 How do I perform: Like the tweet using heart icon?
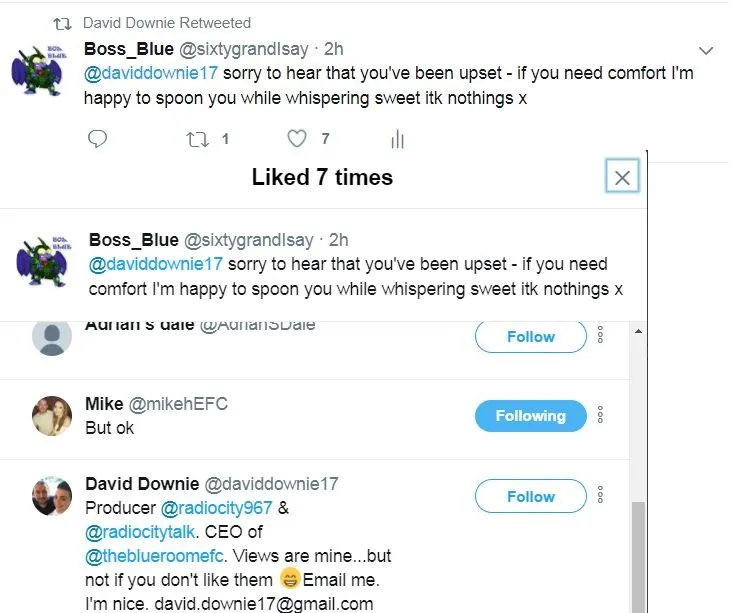(x=296, y=139)
